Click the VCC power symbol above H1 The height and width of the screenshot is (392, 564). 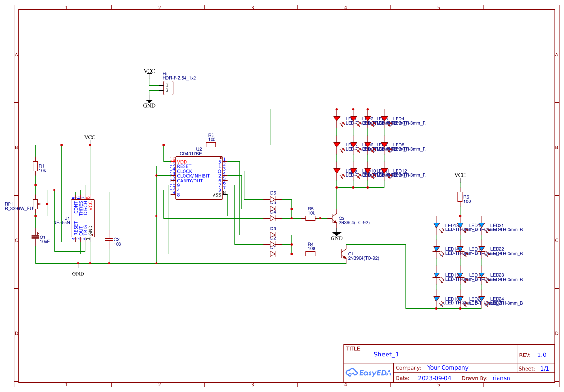coord(149,72)
